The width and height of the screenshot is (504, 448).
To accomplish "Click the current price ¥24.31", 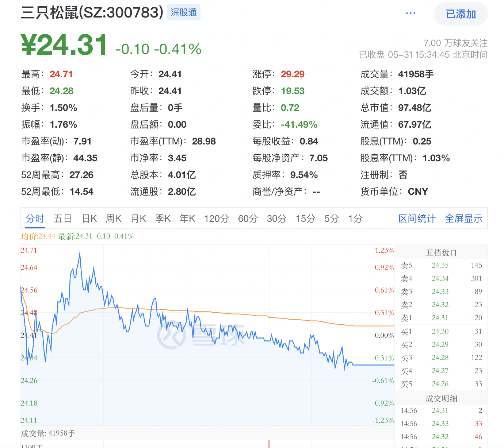I will pos(64,45).
